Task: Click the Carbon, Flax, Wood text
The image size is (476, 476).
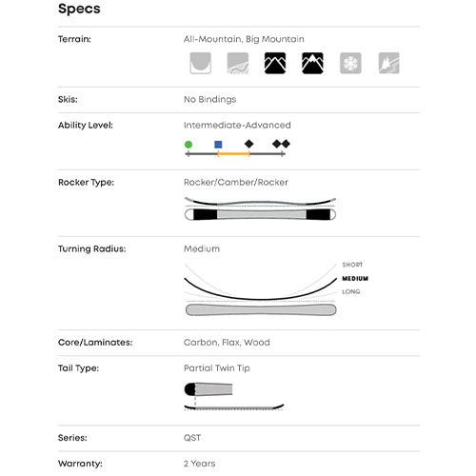Action: click(x=227, y=343)
